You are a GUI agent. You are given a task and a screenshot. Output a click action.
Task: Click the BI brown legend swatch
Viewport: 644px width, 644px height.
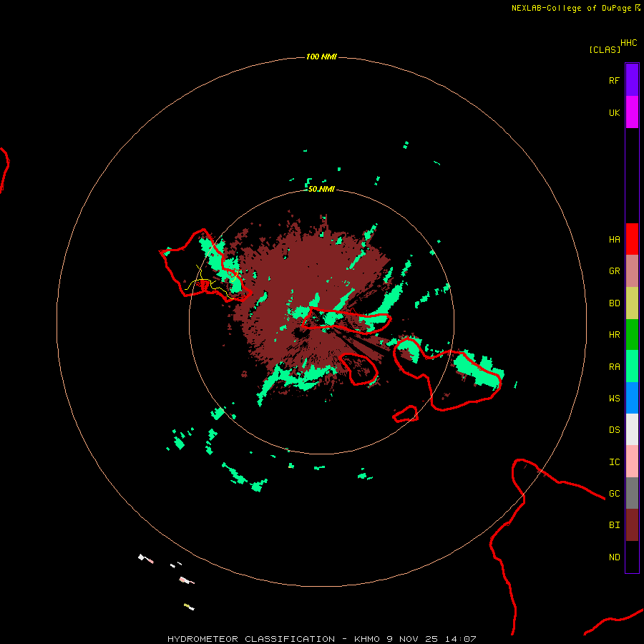pyautogui.click(x=632, y=525)
